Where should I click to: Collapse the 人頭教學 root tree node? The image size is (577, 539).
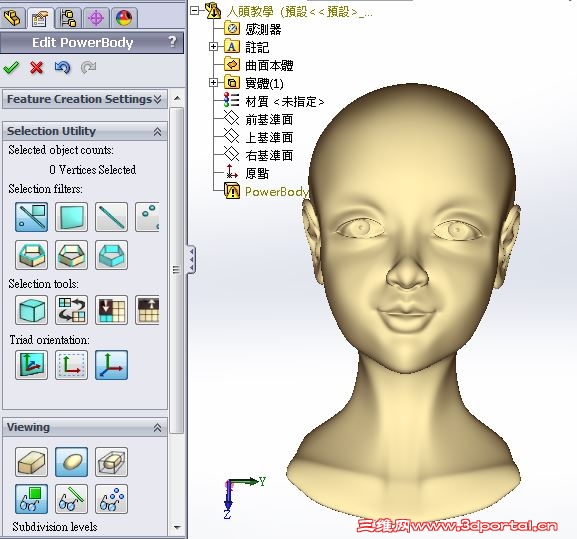point(194,11)
